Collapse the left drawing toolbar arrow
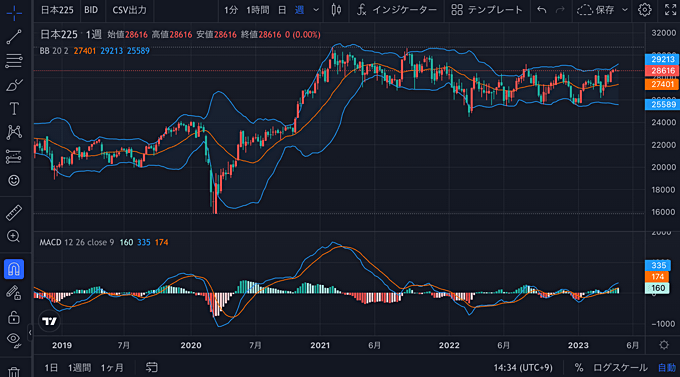Screen dimensions: 680x377 30,333
